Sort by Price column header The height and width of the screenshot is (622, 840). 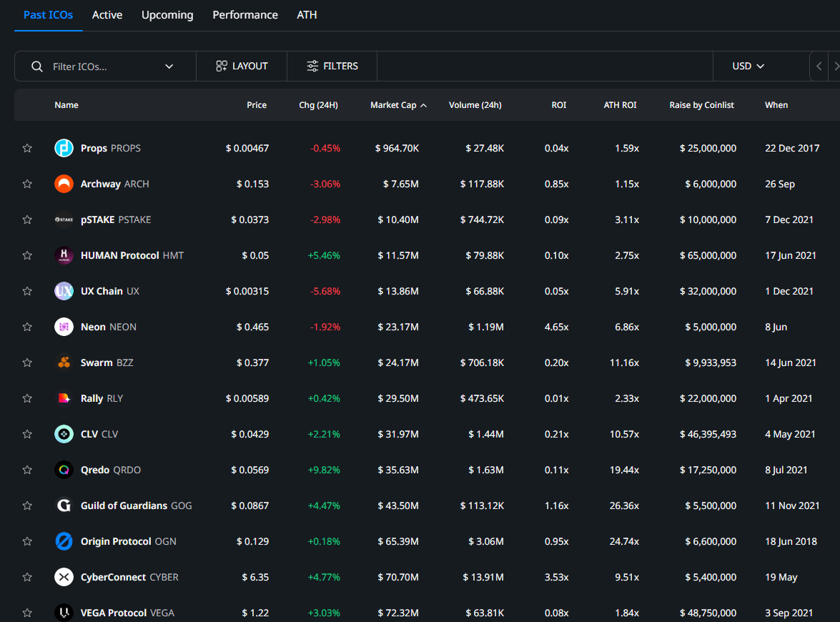pos(257,105)
